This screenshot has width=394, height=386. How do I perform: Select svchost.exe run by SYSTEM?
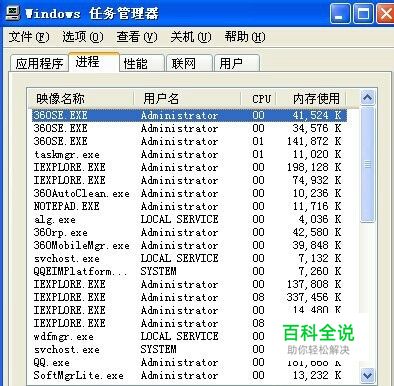tap(189, 349)
